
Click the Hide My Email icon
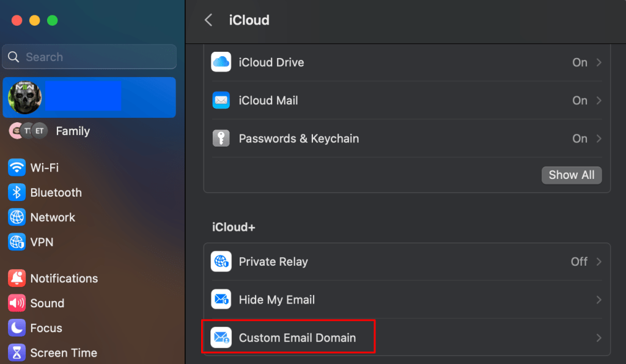click(x=221, y=300)
